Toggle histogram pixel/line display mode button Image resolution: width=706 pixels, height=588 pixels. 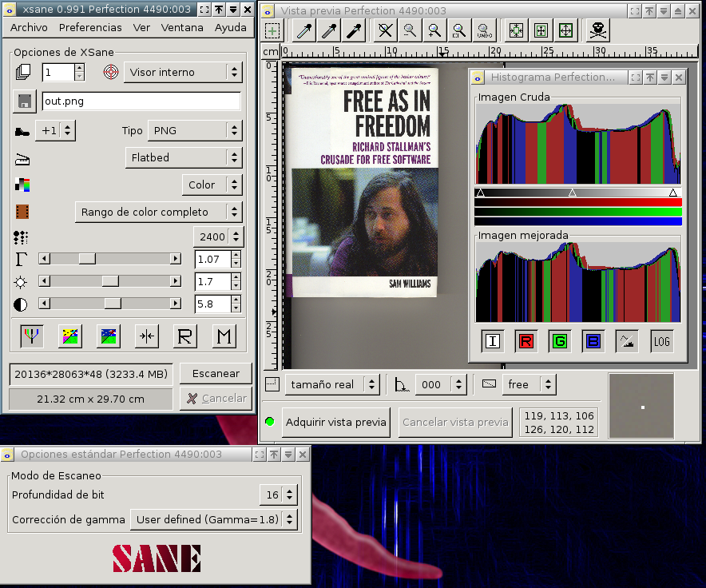tap(627, 342)
